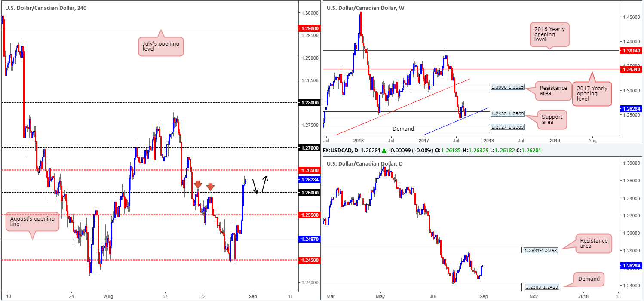Image resolution: width=644 pixels, height=301 pixels.
Task: Click Demand text inside weekly zone
Action: coord(403,129)
